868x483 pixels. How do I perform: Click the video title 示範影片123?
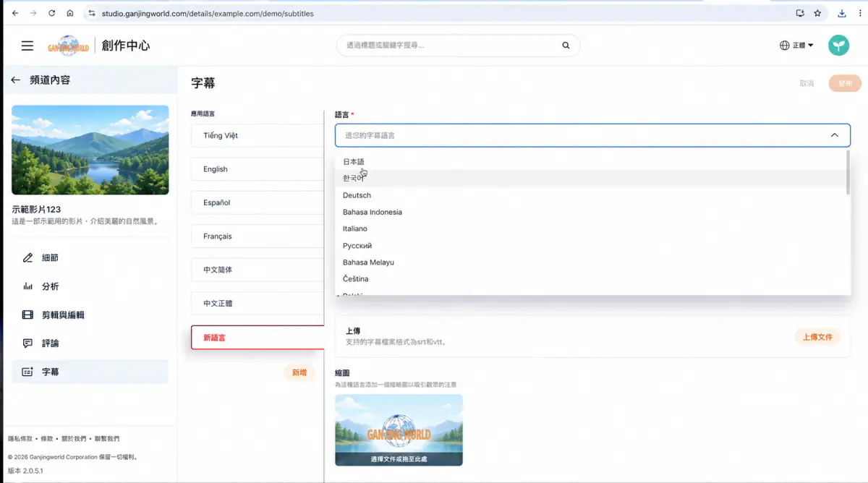click(x=36, y=210)
